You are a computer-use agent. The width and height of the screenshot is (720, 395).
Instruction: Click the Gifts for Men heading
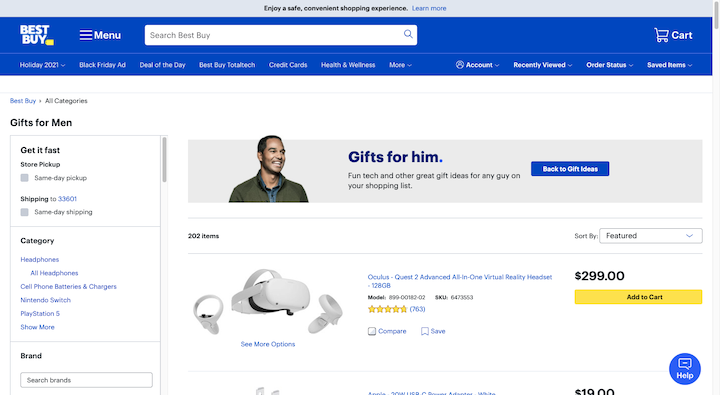pos(41,123)
